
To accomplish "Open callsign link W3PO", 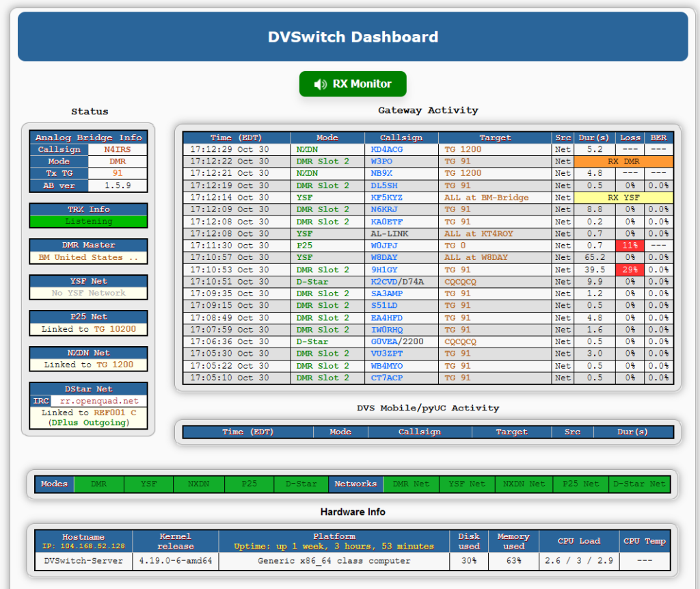I will tap(381, 161).
